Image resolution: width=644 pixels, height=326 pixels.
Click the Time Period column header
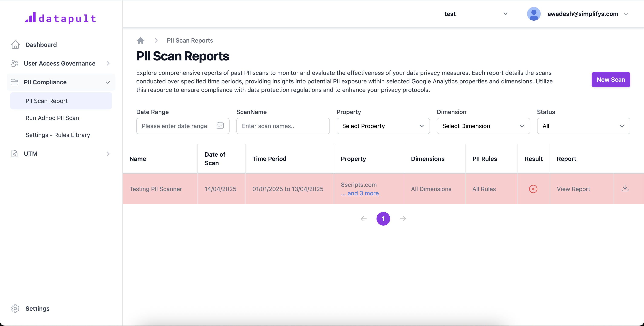[x=269, y=159]
